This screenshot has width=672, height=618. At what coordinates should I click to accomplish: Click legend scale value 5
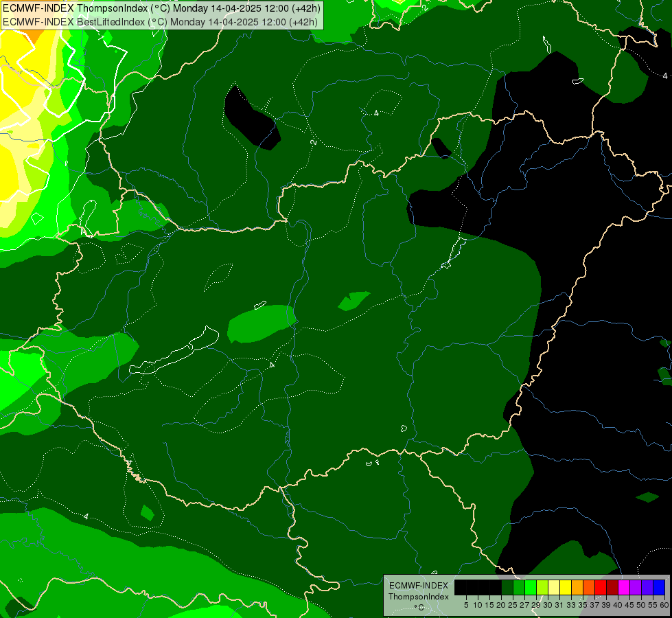point(466,605)
